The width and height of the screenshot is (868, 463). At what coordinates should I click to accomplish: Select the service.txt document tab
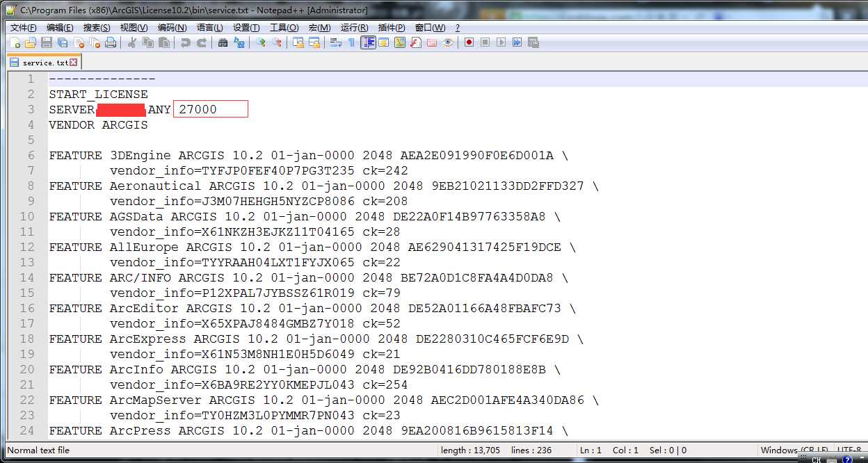tap(45, 62)
